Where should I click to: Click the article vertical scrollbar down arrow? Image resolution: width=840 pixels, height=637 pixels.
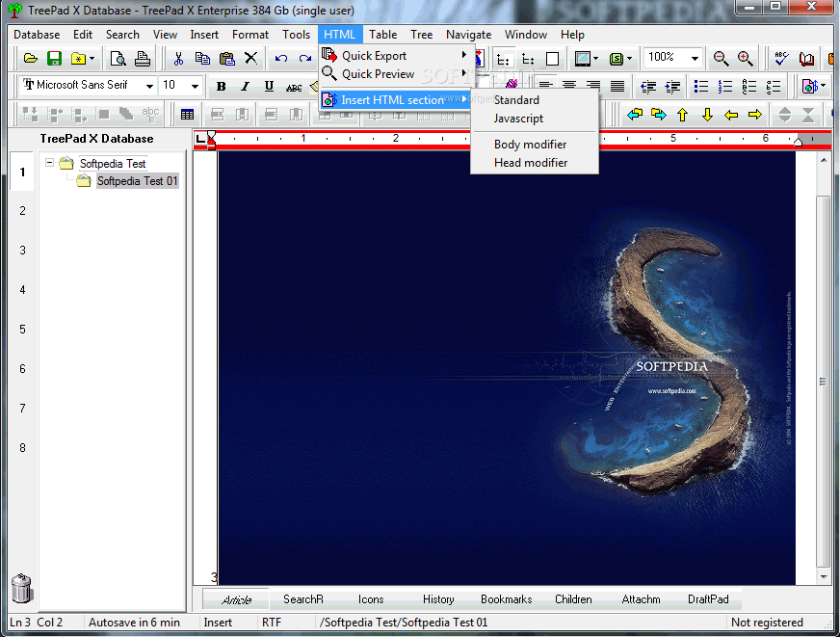(x=824, y=577)
